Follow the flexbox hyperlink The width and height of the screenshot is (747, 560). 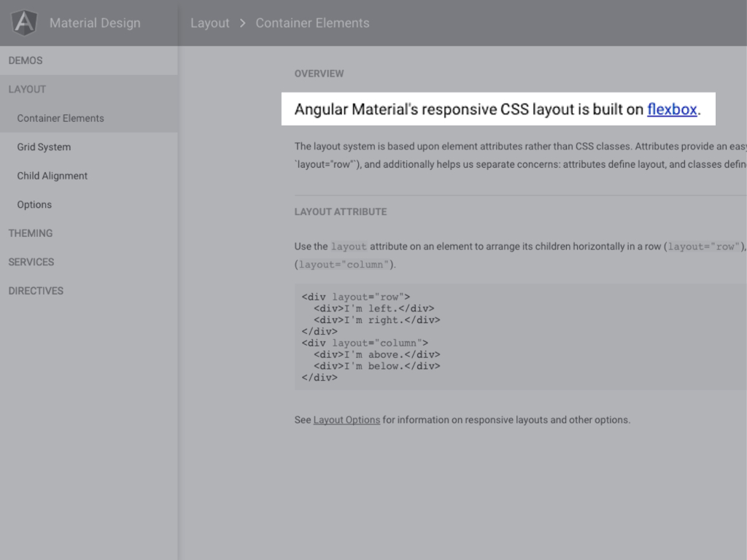pos(672,109)
